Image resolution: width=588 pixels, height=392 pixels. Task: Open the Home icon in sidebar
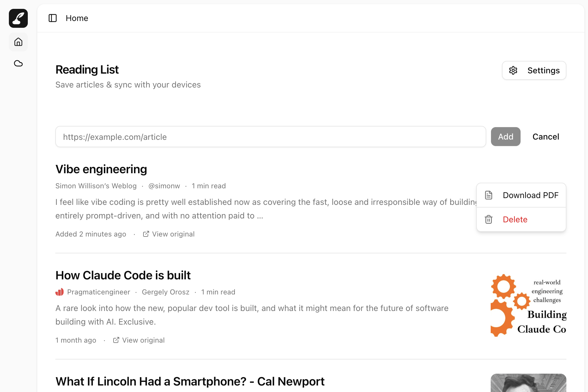(18, 42)
